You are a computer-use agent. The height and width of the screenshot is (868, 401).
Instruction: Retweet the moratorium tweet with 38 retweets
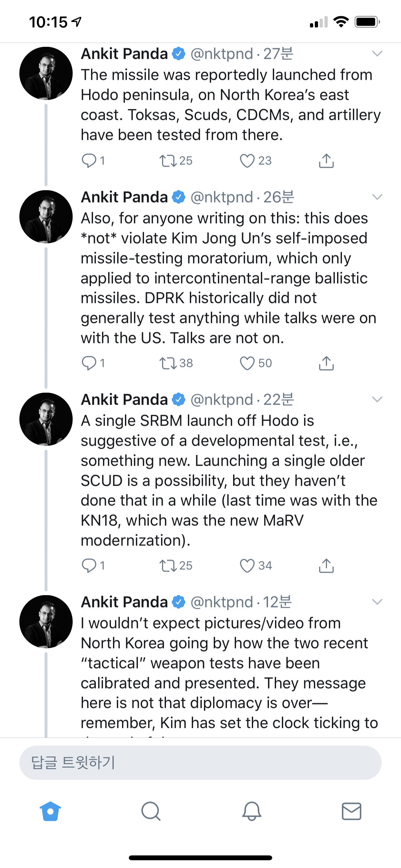pyautogui.click(x=168, y=363)
